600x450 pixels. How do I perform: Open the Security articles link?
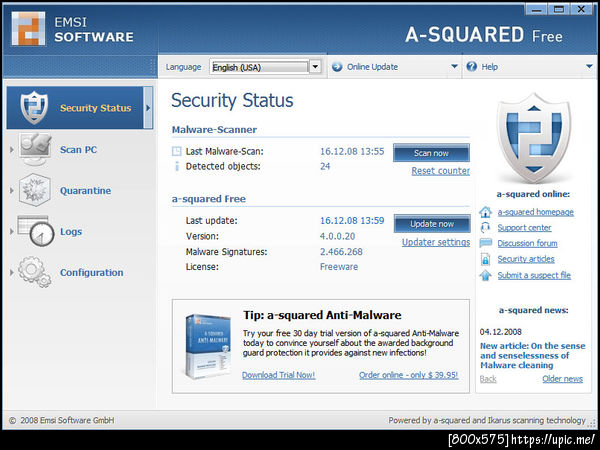click(x=526, y=259)
